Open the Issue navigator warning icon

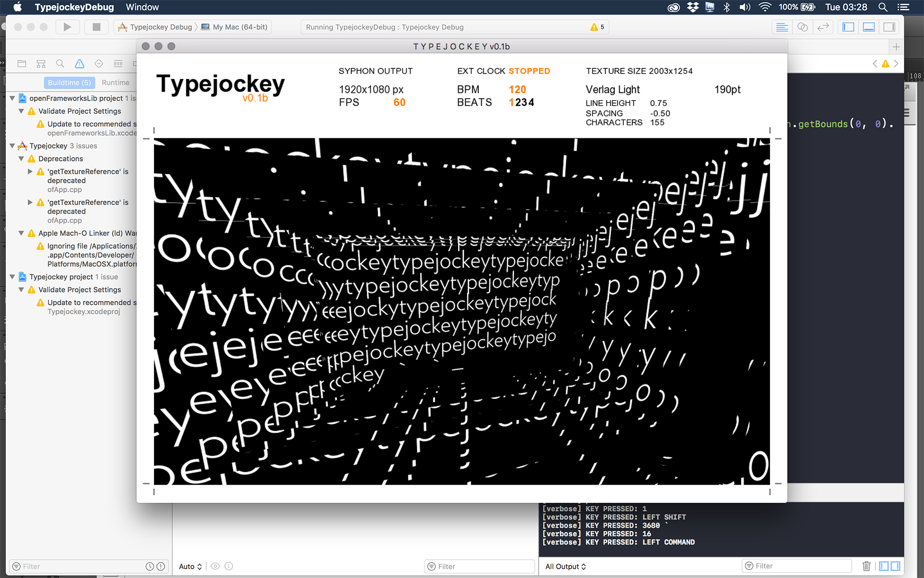click(x=79, y=64)
